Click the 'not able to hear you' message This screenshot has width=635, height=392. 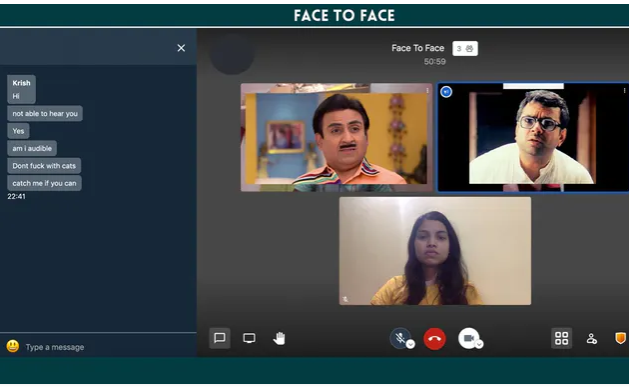(x=45, y=114)
